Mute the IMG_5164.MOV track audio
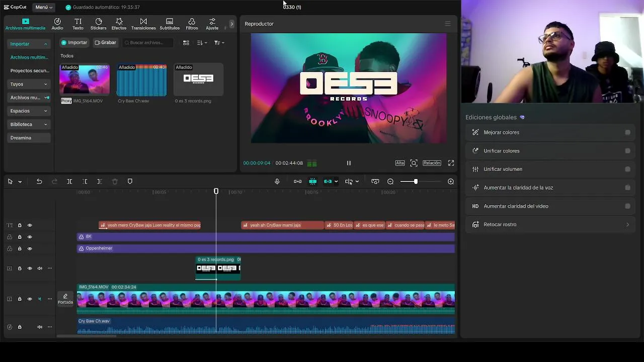The width and height of the screenshot is (644, 362). coord(40,299)
